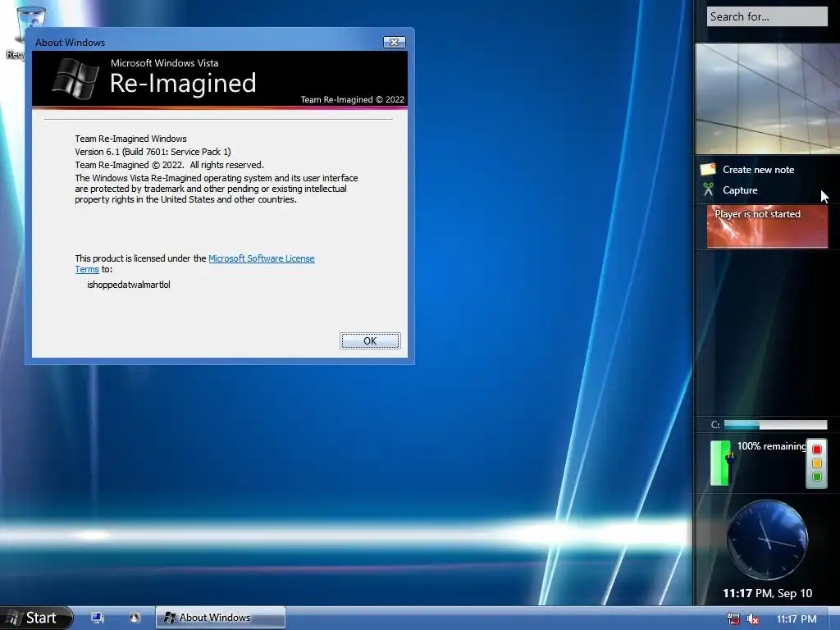Select About Windows taskbar button
Viewport: 840px width, 630px height.
click(220, 618)
